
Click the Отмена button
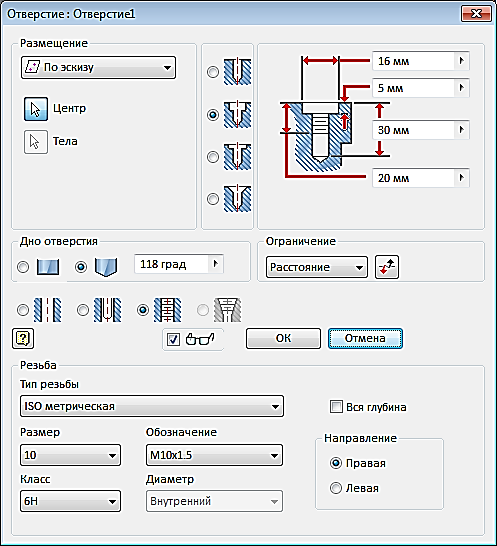pyautogui.click(x=365, y=338)
